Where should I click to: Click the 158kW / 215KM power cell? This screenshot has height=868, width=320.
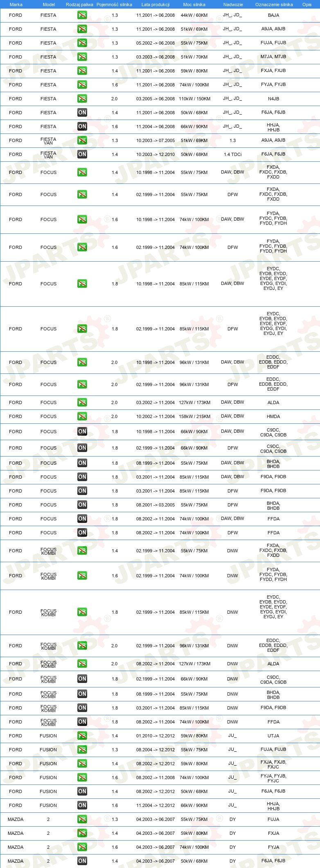pyautogui.click(x=194, y=416)
